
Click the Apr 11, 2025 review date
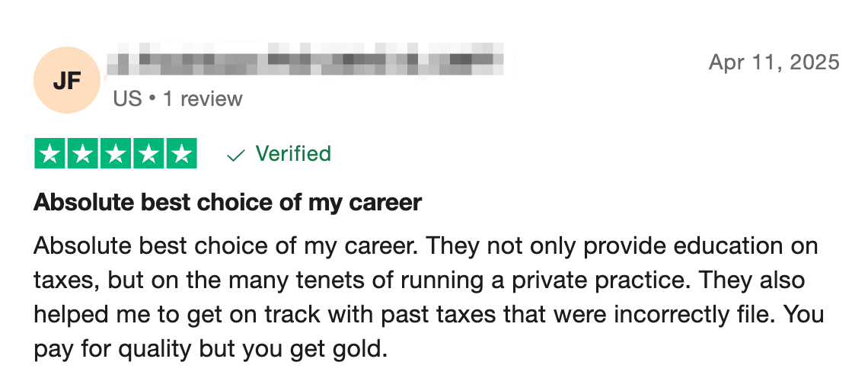pos(774,62)
